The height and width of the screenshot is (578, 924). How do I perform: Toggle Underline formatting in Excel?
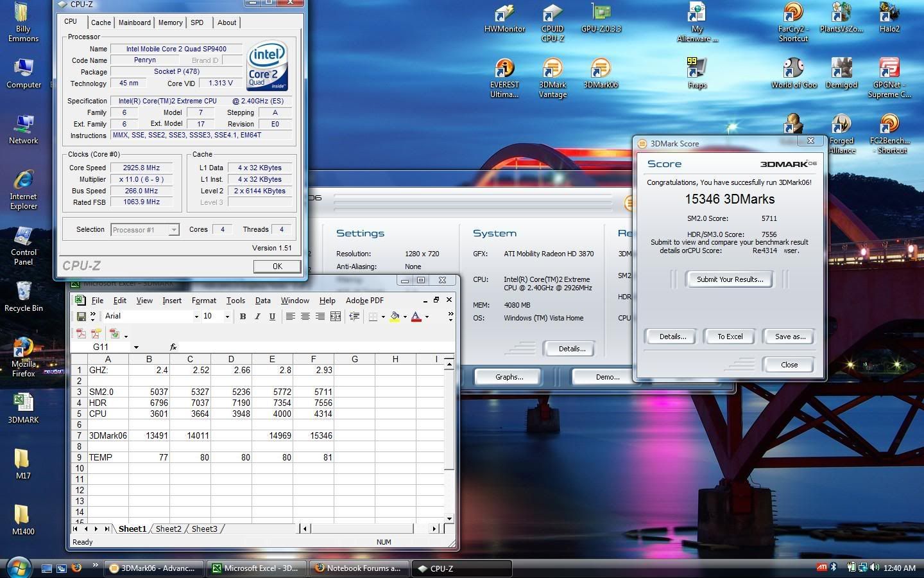[272, 316]
